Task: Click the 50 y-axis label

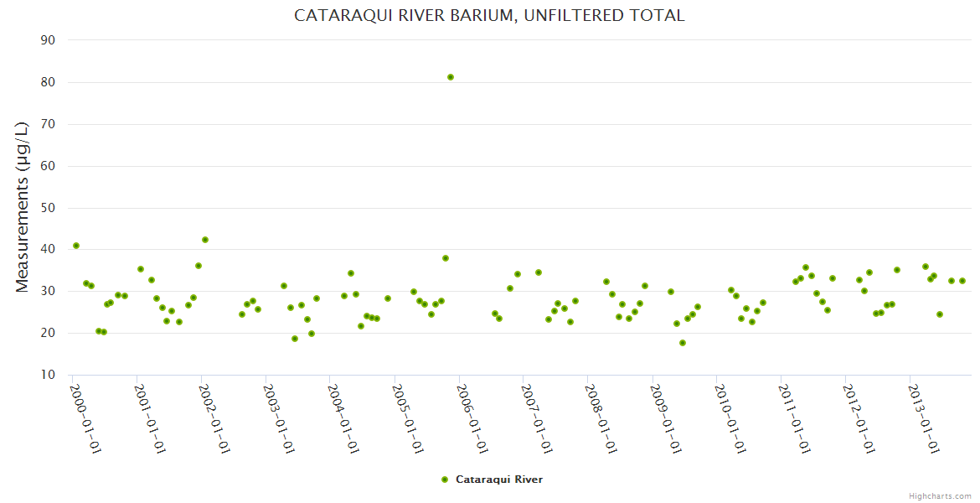Action: point(48,208)
